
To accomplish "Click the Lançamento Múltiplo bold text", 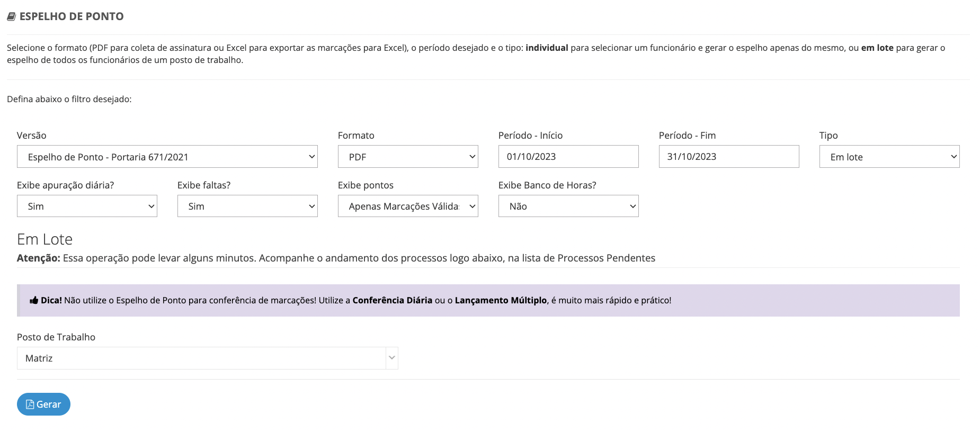I will click(x=501, y=301).
